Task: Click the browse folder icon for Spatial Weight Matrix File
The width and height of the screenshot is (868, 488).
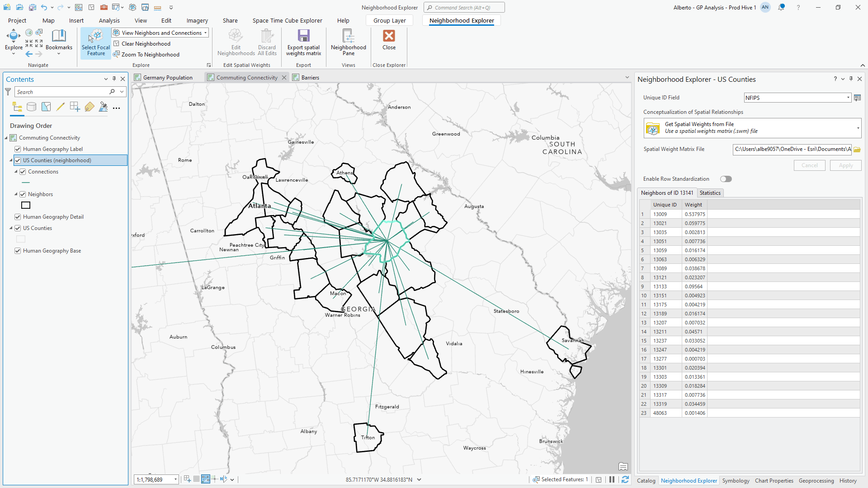Action: [x=857, y=149]
